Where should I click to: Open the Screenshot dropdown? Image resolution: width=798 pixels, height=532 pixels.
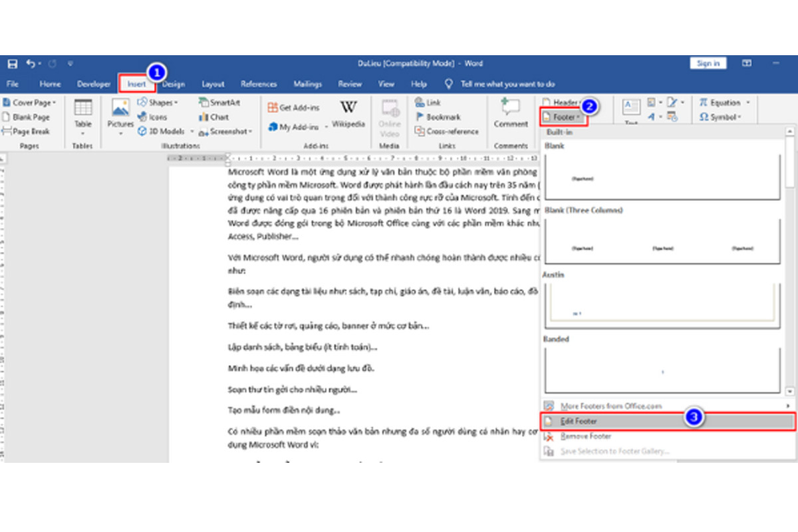(x=226, y=132)
